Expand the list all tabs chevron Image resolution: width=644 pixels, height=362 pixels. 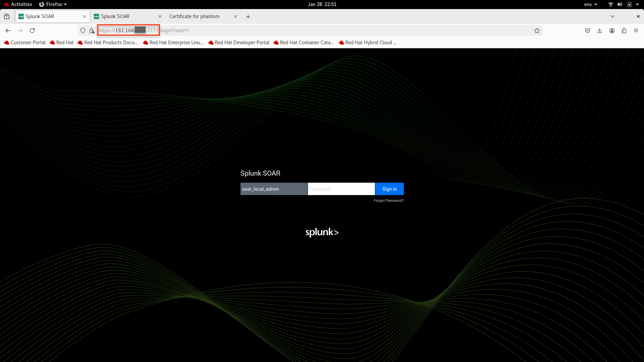(x=612, y=16)
